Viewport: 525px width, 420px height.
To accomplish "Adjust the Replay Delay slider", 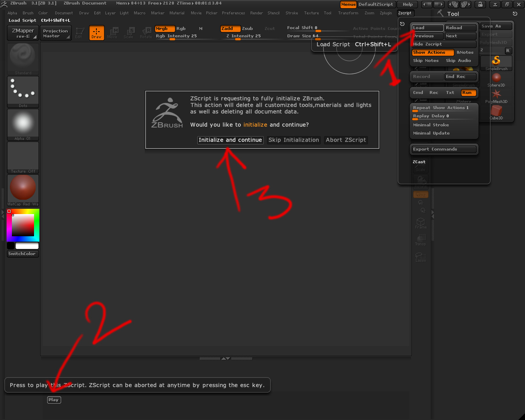I will pos(444,116).
